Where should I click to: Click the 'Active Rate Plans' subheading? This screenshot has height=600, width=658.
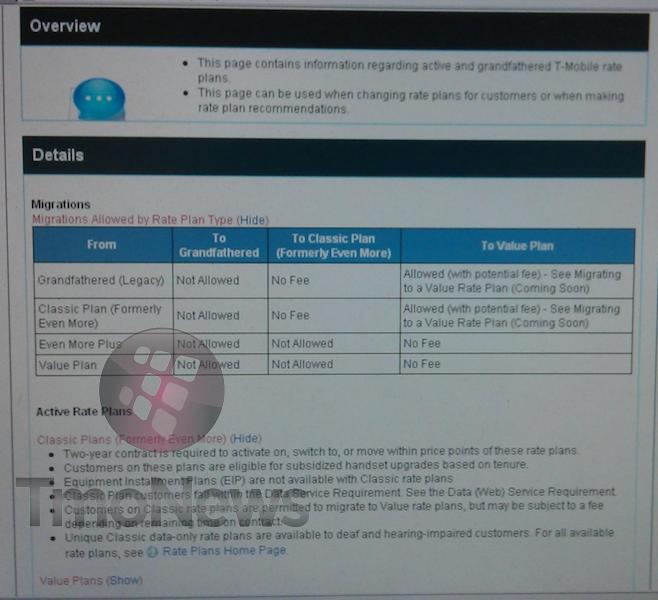tap(84, 412)
